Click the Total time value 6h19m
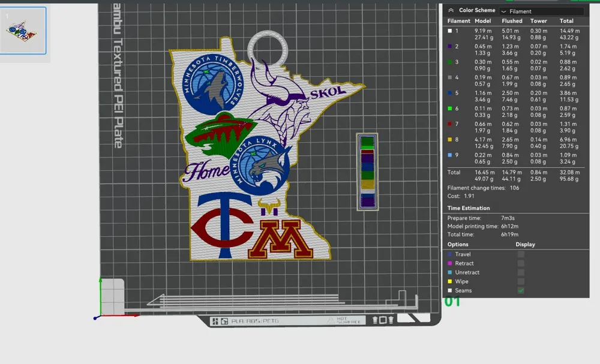The height and width of the screenshot is (364, 600). [x=509, y=234]
